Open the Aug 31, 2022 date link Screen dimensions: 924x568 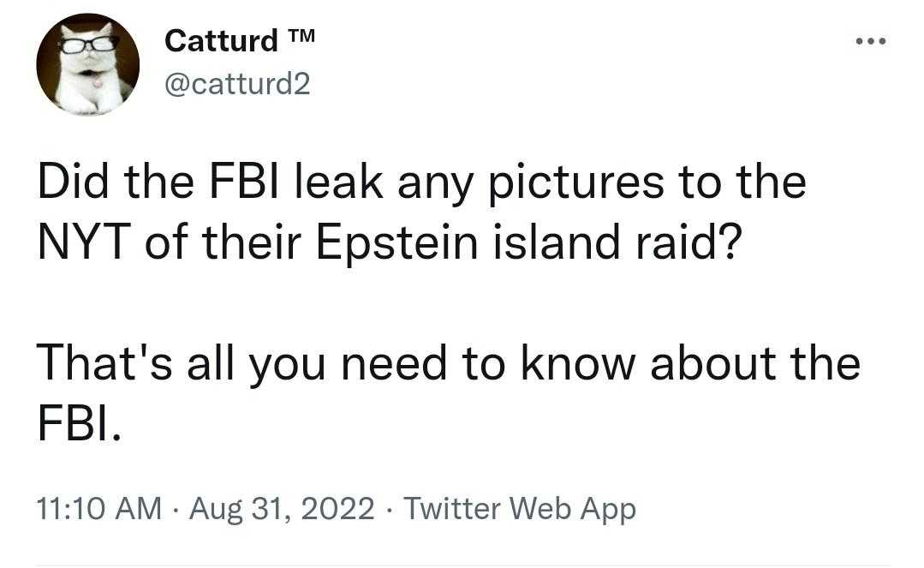coord(282,508)
